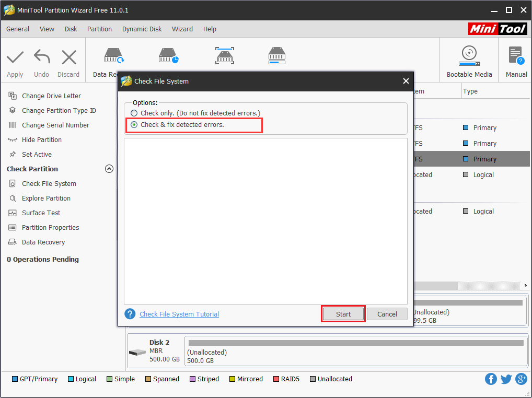Click Change Drive Letter icon
The width and height of the screenshot is (532, 398).
13,96
